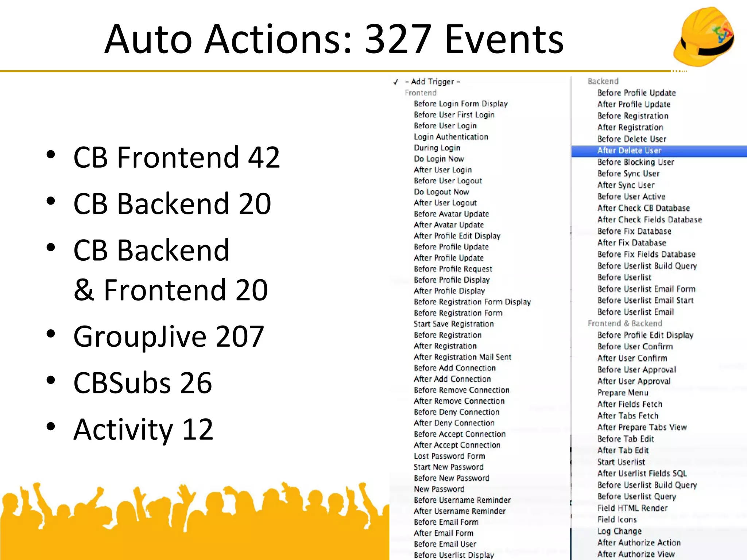747x560 pixels.
Task: Choose 'Before Profile Display' option
Action: tap(452, 280)
